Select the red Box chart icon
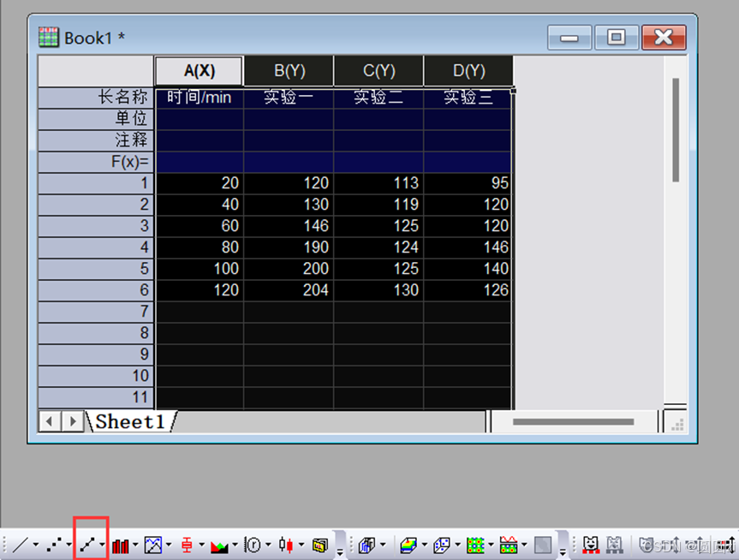This screenshot has height=560, width=739. click(187, 545)
